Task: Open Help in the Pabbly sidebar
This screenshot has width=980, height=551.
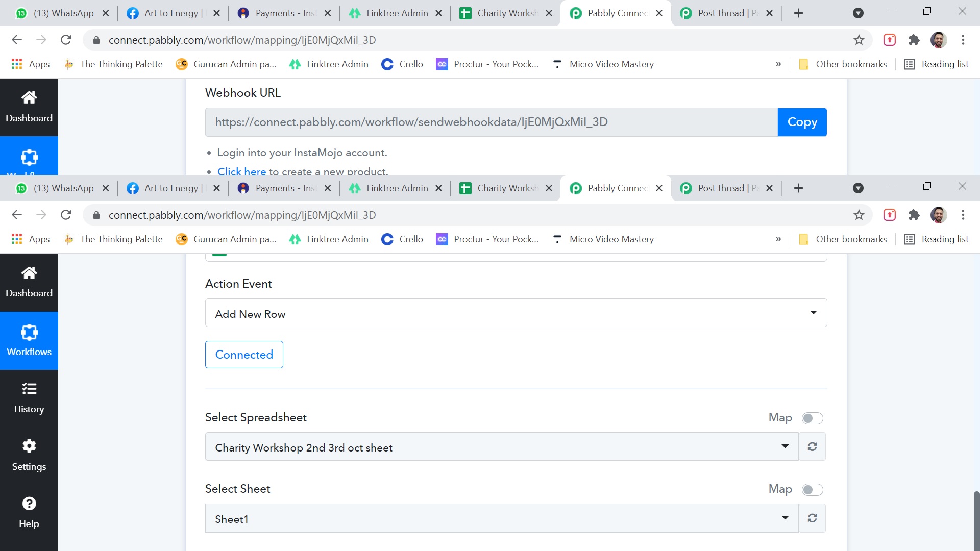Action: click(x=29, y=513)
